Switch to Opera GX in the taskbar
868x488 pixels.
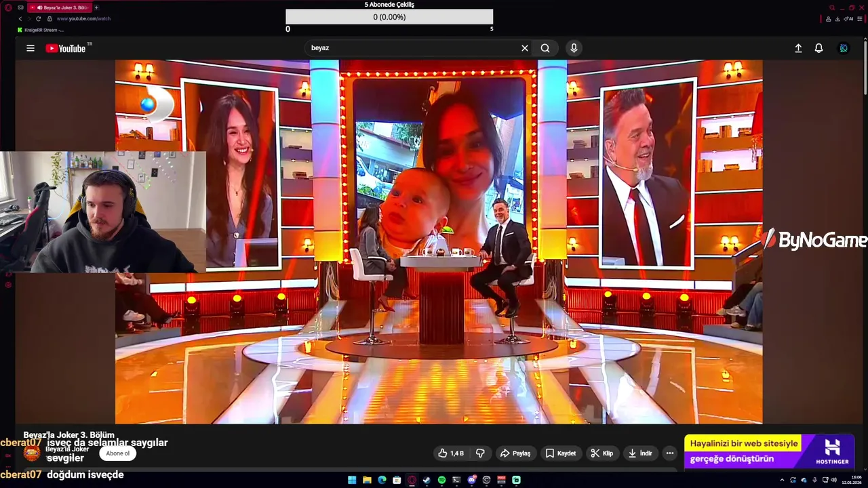412,480
